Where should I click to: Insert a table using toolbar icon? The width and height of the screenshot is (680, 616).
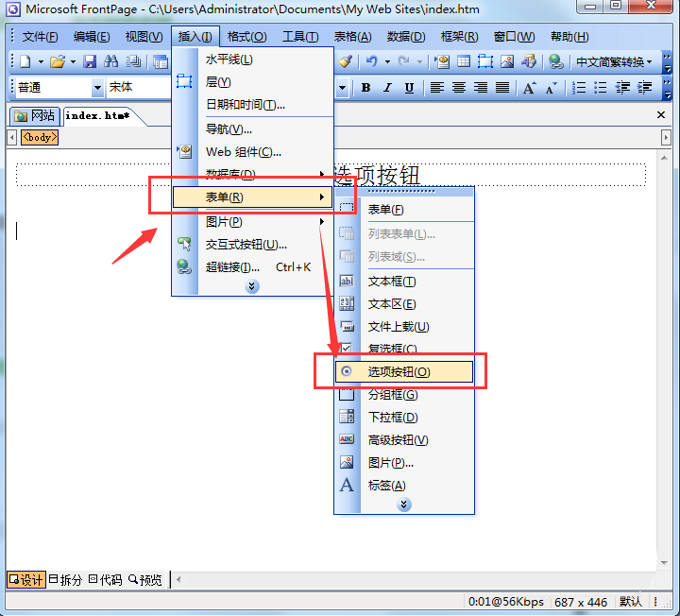(x=464, y=61)
